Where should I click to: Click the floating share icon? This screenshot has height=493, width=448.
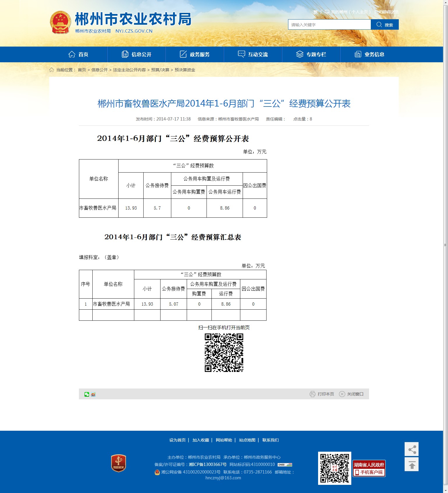click(412, 449)
